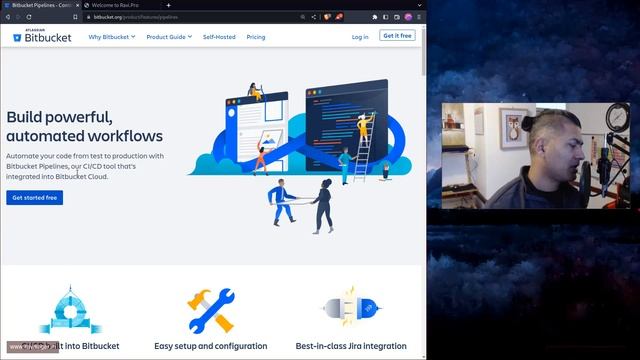This screenshot has width=640, height=360.
Task: Click the share icon in address bar
Action: (313, 17)
